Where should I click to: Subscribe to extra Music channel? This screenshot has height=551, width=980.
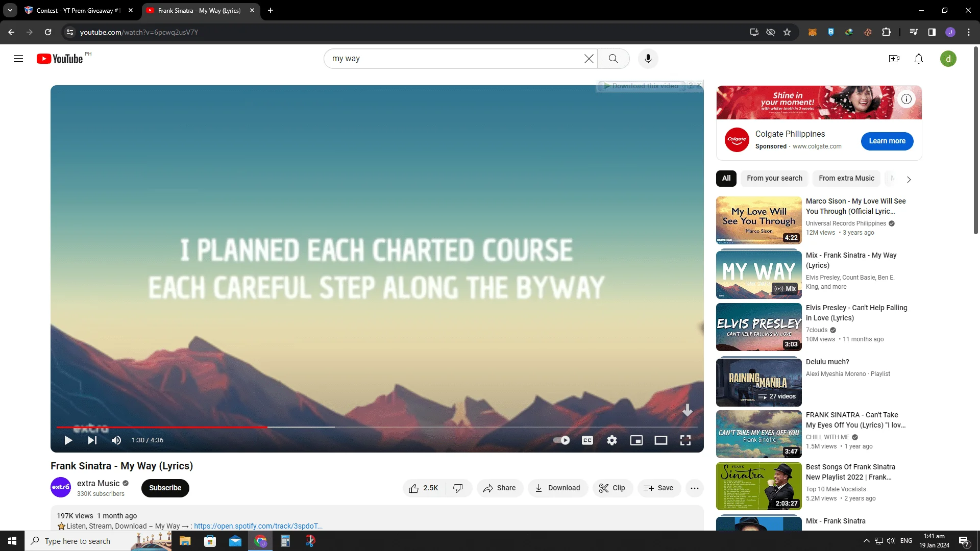click(165, 488)
